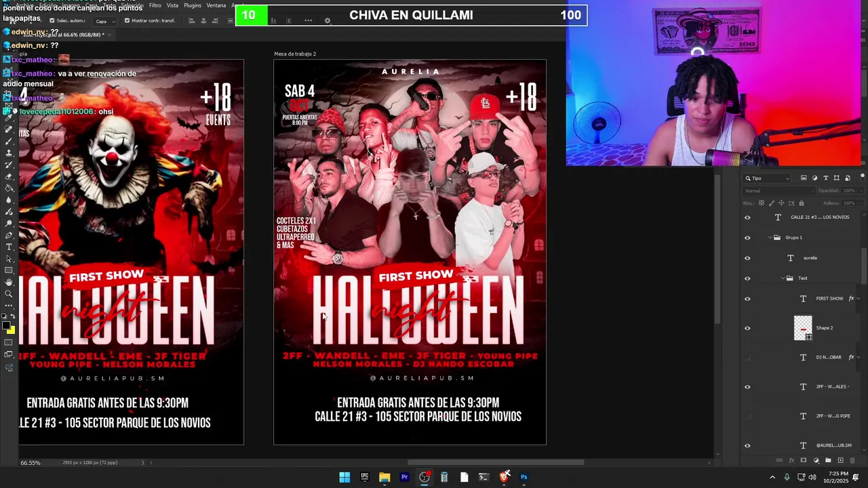Select the Eraser tool

tap(9, 176)
